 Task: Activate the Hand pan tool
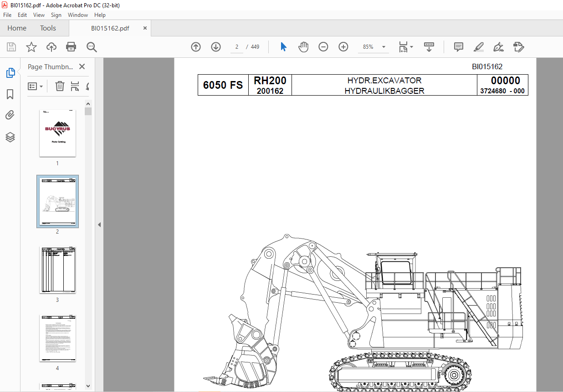[x=303, y=47]
